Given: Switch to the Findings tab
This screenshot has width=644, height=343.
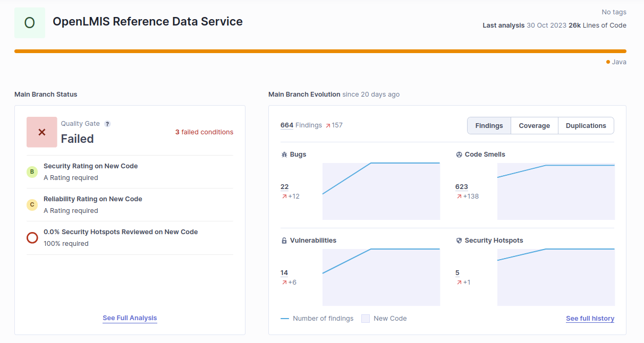Looking at the screenshot, I should 489,126.
